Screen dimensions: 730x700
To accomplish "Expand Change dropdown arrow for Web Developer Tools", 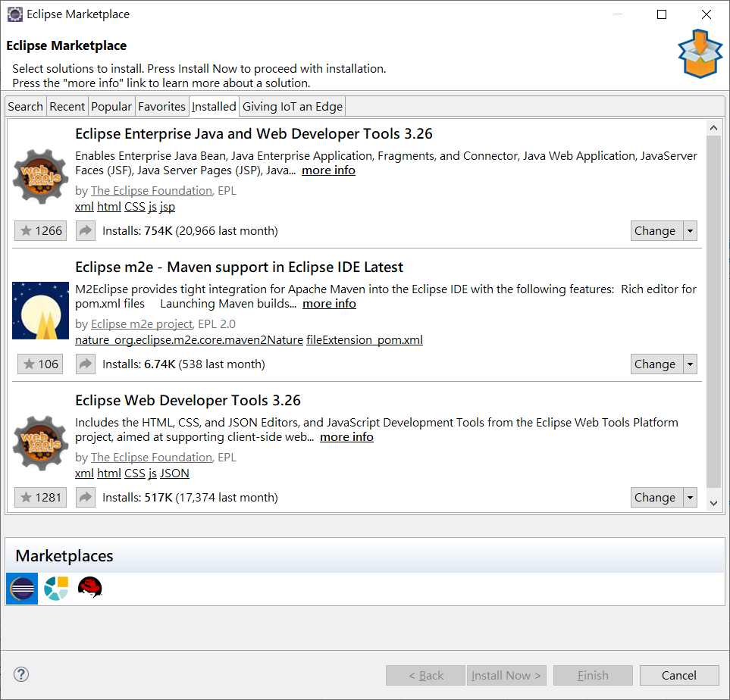I will pyautogui.click(x=690, y=498).
